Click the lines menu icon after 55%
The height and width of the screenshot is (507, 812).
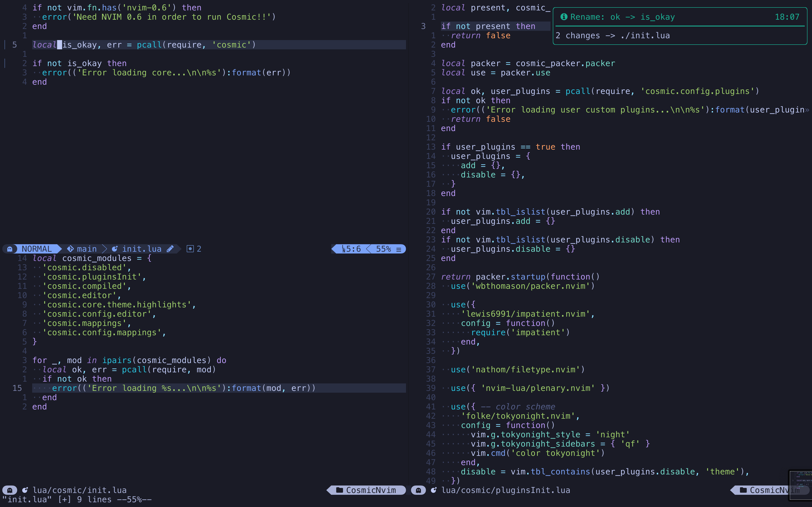[399, 249]
